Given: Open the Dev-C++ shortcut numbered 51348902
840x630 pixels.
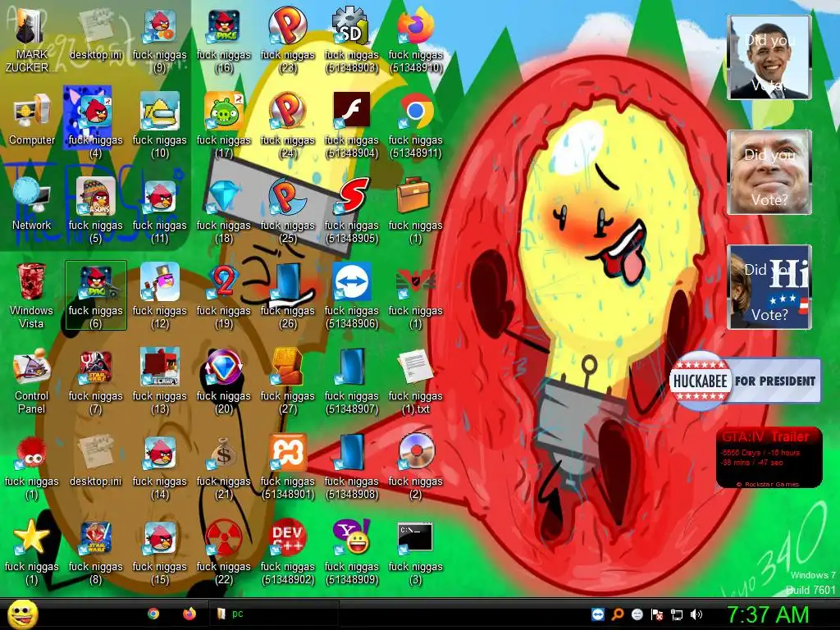Looking at the screenshot, I should (x=288, y=538).
